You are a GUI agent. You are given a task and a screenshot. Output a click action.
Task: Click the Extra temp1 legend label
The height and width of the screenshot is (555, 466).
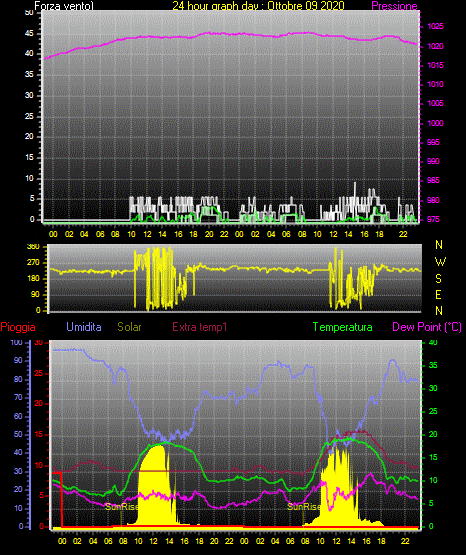pos(200,327)
